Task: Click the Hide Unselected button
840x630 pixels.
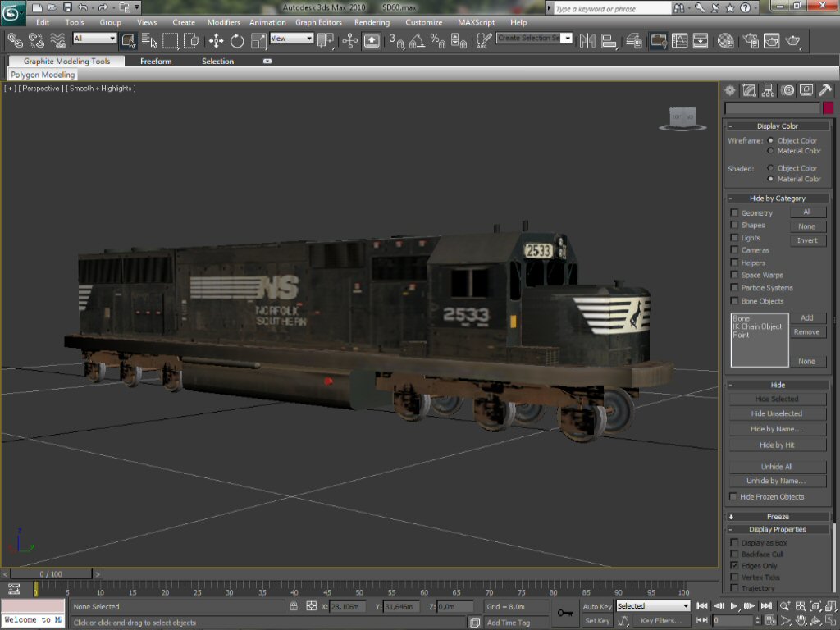Action: 776,413
